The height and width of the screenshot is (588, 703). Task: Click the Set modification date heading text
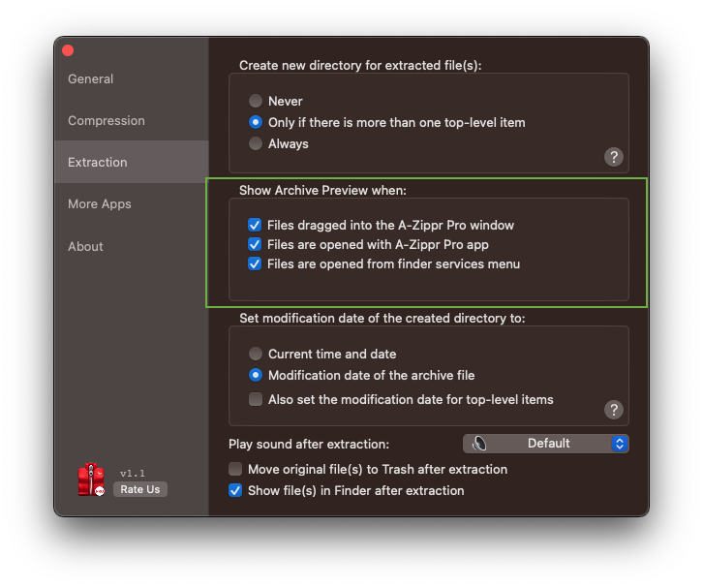pyautogui.click(x=382, y=318)
